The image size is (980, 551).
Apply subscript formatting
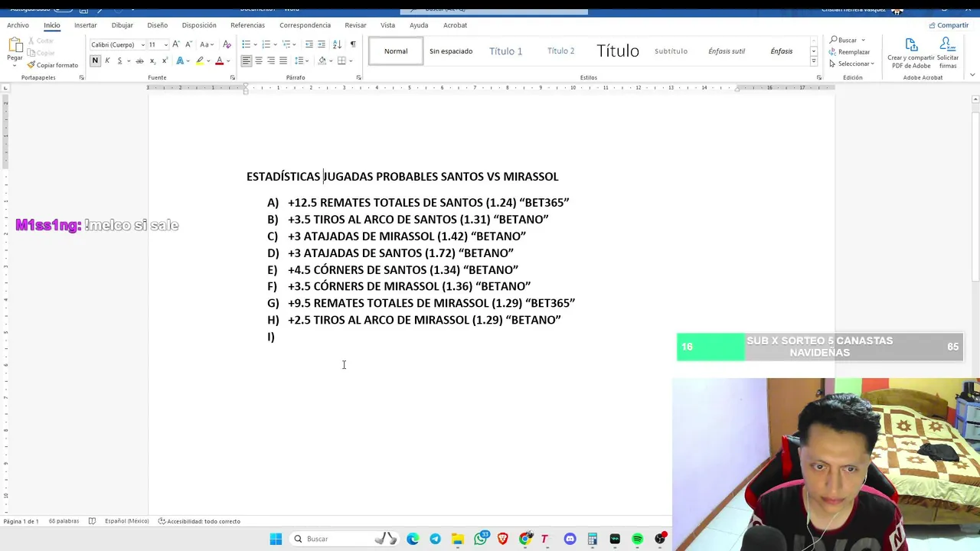(x=152, y=60)
